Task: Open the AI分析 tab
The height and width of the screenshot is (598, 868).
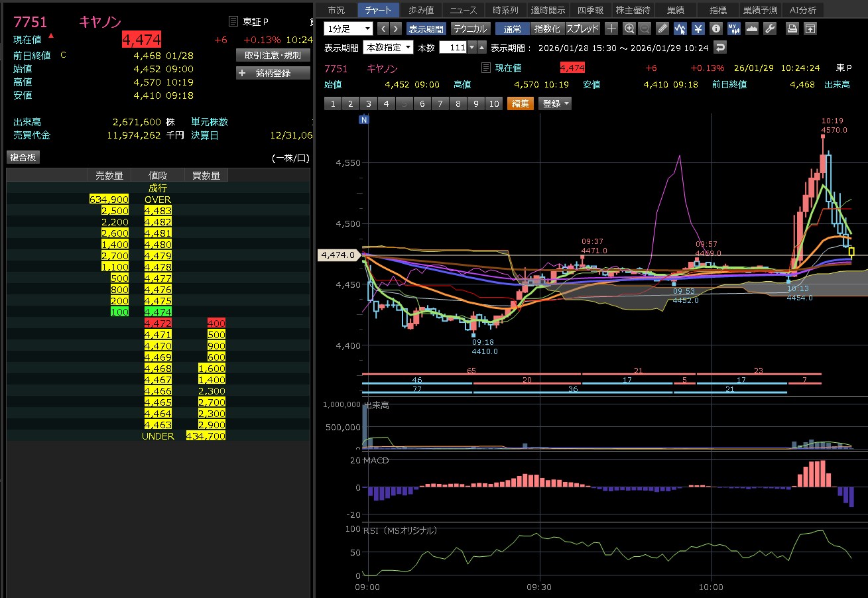Action: [802, 10]
